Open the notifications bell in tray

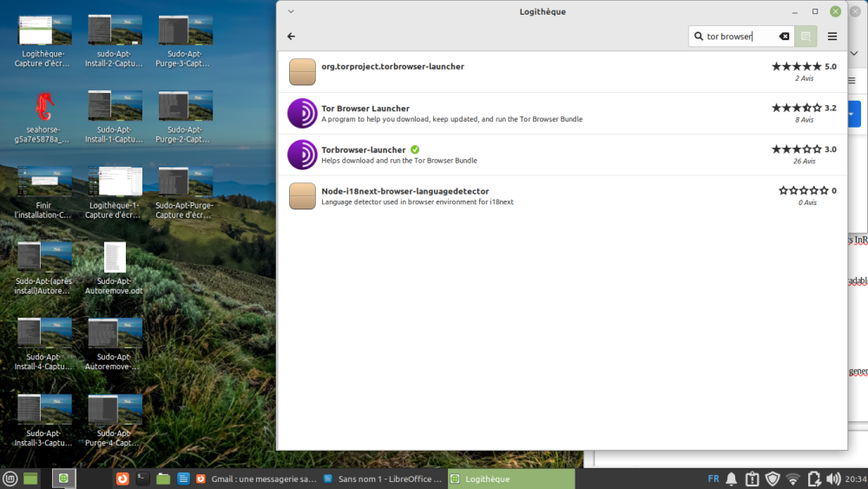tap(732, 479)
